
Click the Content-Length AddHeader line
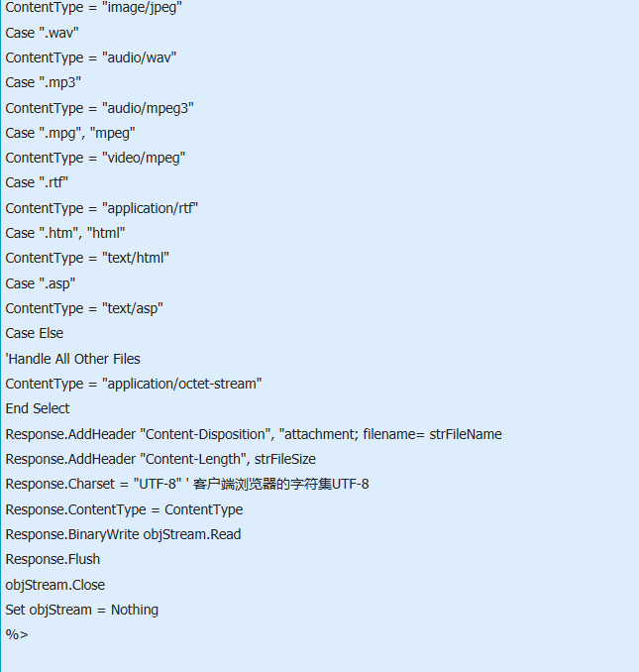coord(160,460)
